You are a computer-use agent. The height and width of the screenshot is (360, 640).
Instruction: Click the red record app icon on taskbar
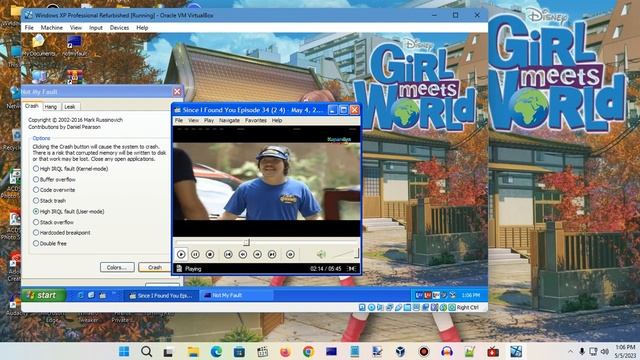tap(424, 351)
